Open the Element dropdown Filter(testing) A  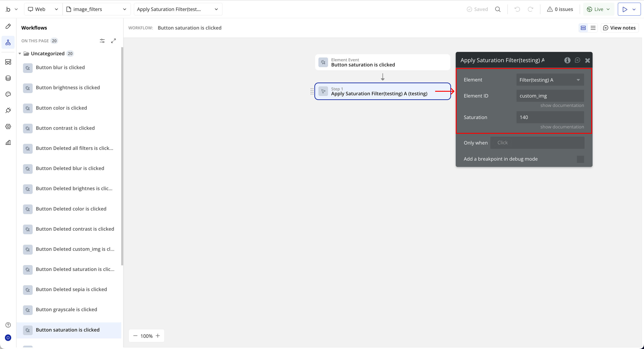550,80
